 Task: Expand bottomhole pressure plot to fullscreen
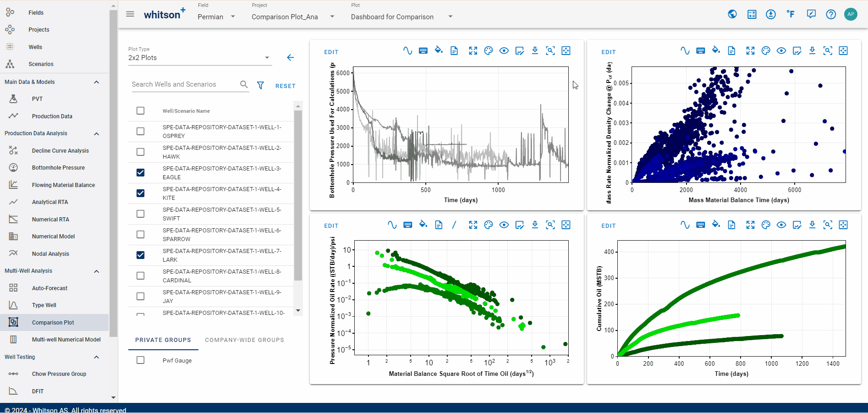pyautogui.click(x=473, y=51)
